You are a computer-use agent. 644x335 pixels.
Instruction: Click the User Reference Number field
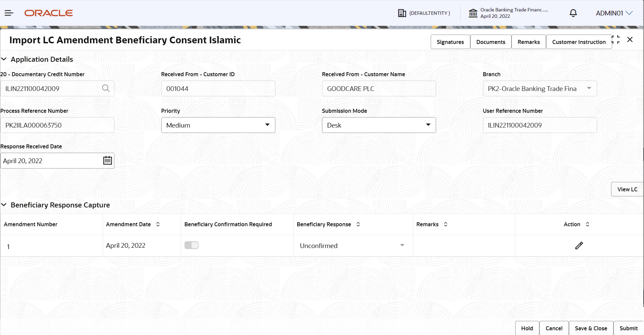coord(540,125)
